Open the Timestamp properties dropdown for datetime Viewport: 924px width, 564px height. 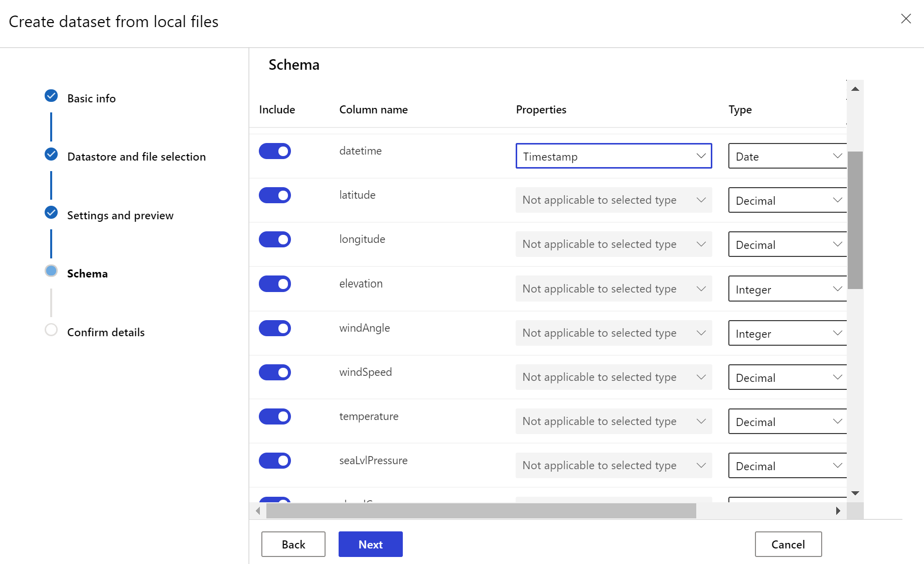(x=613, y=156)
